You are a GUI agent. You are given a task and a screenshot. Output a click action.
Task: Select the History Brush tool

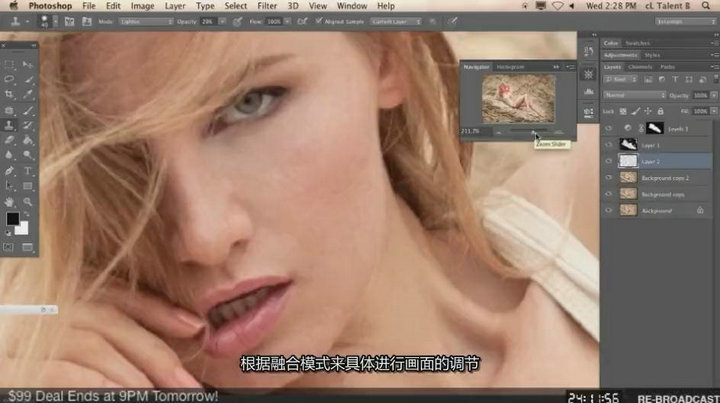(28, 125)
